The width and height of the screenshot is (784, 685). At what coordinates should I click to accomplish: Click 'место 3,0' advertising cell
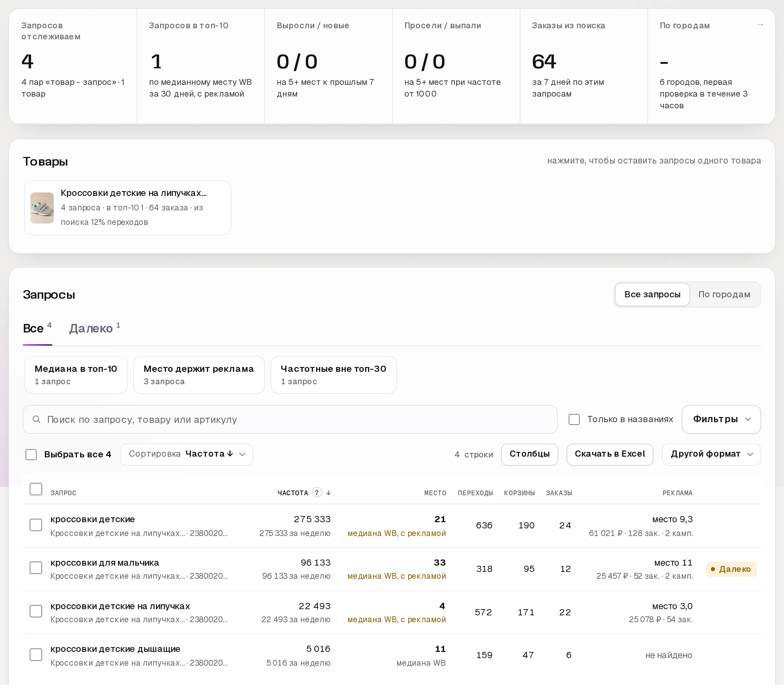[672, 606]
